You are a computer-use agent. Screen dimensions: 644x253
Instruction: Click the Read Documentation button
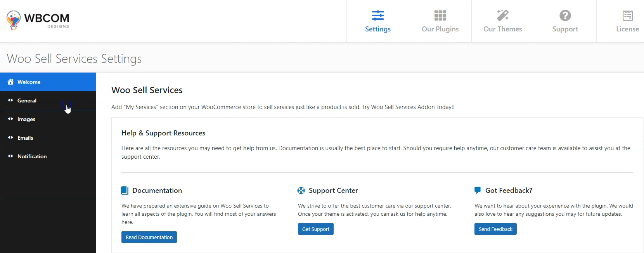click(149, 237)
